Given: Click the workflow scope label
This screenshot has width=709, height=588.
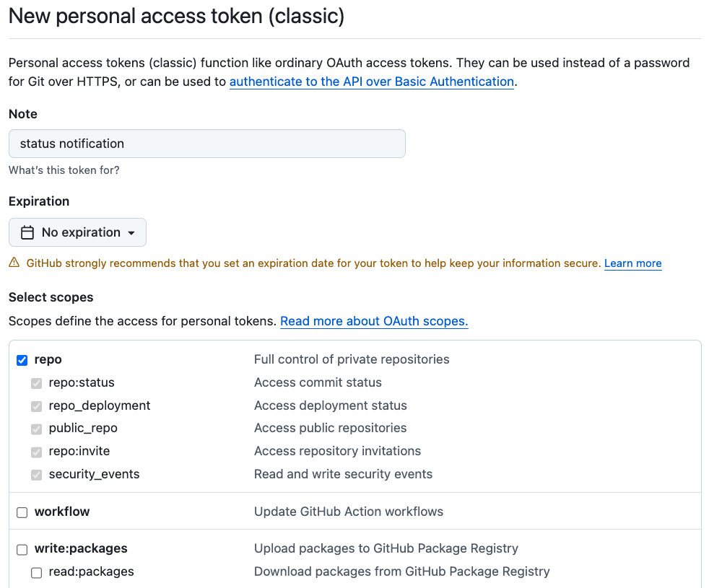Looking at the screenshot, I should pos(62,512).
